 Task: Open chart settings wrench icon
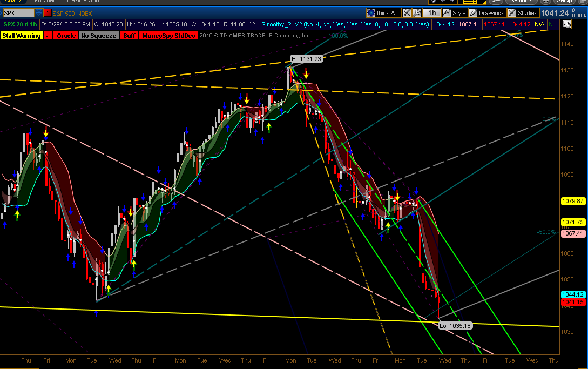[x=417, y=13]
